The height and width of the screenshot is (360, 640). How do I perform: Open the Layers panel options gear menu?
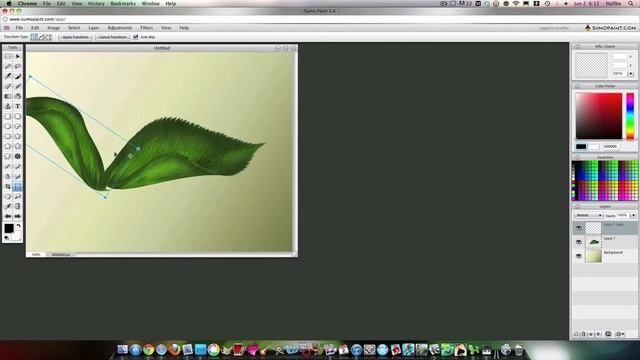(619, 334)
